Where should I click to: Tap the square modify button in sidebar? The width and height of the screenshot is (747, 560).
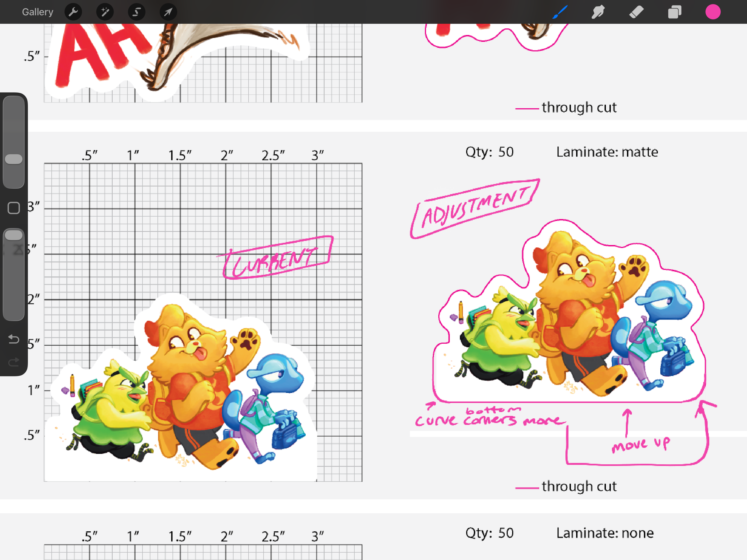click(14, 208)
